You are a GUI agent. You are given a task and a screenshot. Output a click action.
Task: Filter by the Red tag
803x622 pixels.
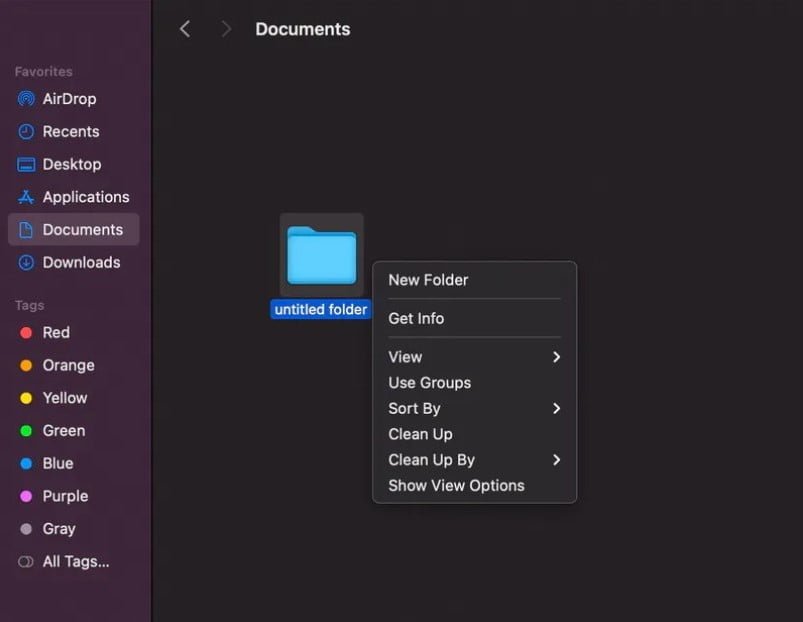point(56,333)
